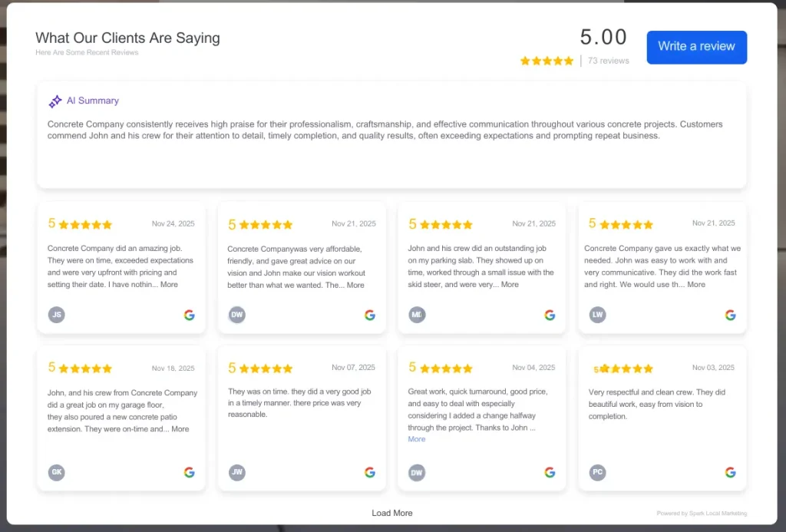Click the PC reviewer avatar

point(597,472)
